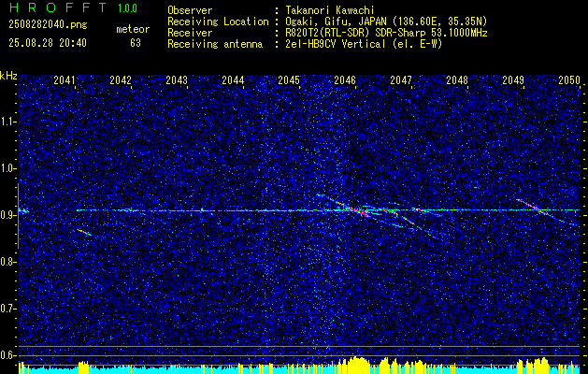Click the 2048 time axis marker

click(x=457, y=79)
